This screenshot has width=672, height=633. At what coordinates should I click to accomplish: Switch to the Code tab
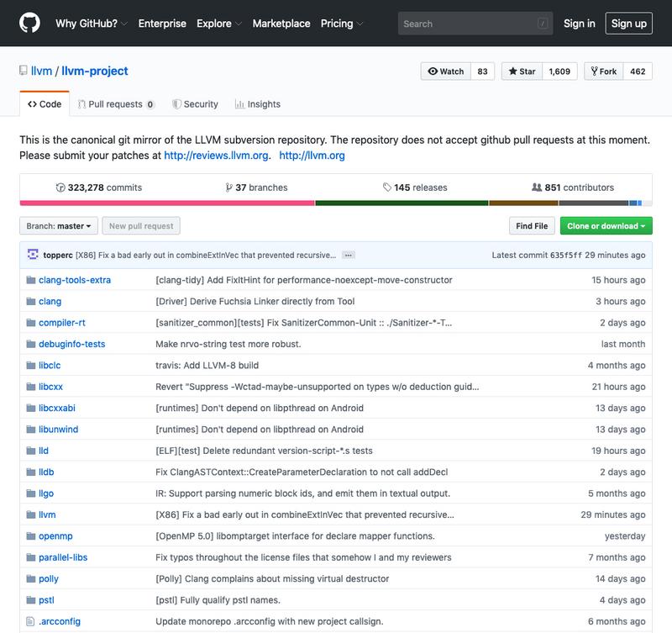(x=45, y=104)
